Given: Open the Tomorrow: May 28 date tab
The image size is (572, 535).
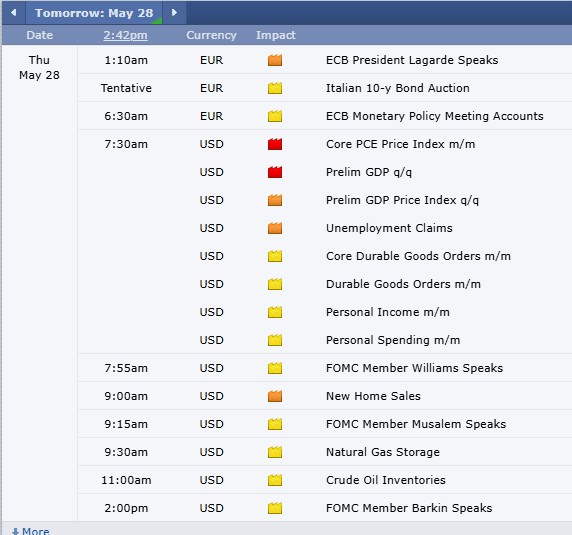Looking at the screenshot, I should click(94, 13).
